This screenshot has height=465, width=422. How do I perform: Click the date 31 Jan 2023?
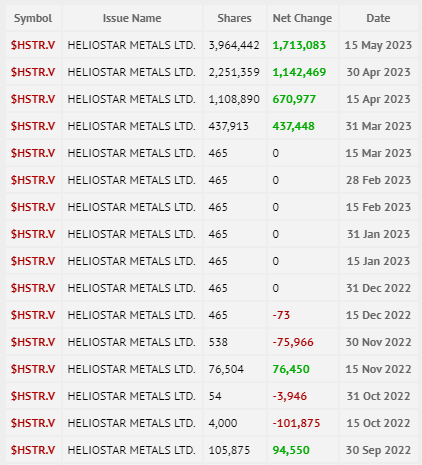pyautogui.click(x=378, y=234)
